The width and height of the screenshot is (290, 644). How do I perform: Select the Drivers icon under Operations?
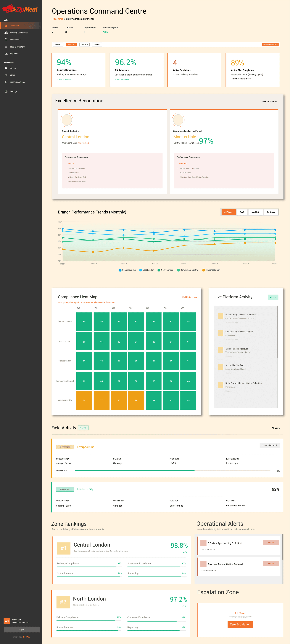(6, 68)
